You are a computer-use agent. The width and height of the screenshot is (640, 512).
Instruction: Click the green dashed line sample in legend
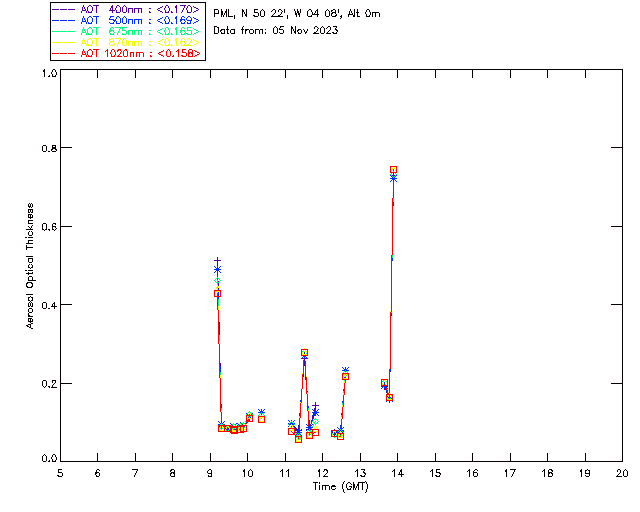click(64, 31)
